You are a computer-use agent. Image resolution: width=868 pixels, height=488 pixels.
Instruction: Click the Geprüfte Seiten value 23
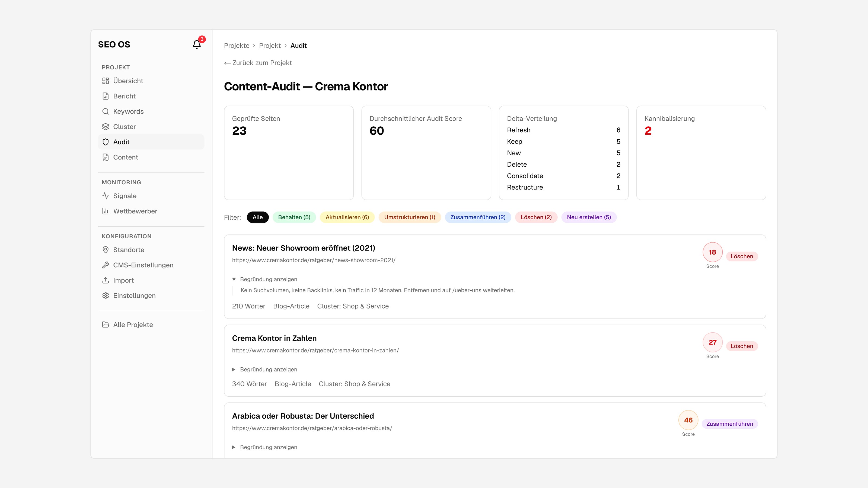click(x=239, y=131)
